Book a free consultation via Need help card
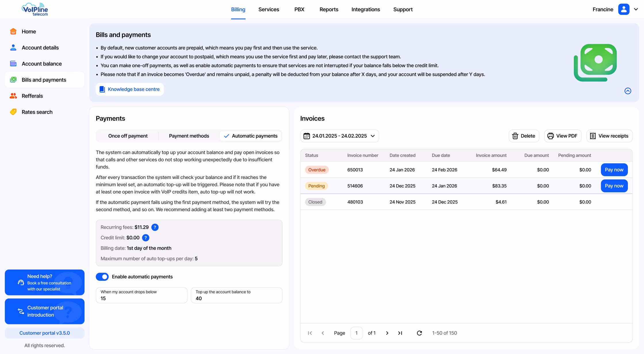This screenshot has width=644, height=354. [45, 282]
